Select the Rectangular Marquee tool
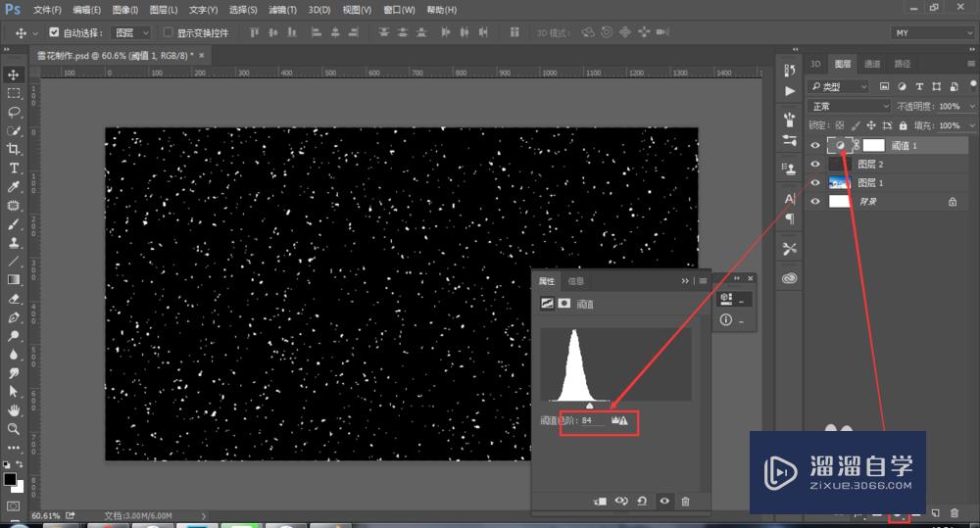The height and width of the screenshot is (528, 980). [x=13, y=94]
